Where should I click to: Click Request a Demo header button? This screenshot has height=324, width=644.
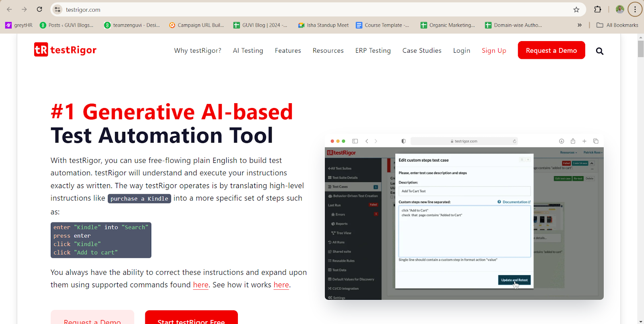pyautogui.click(x=551, y=50)
